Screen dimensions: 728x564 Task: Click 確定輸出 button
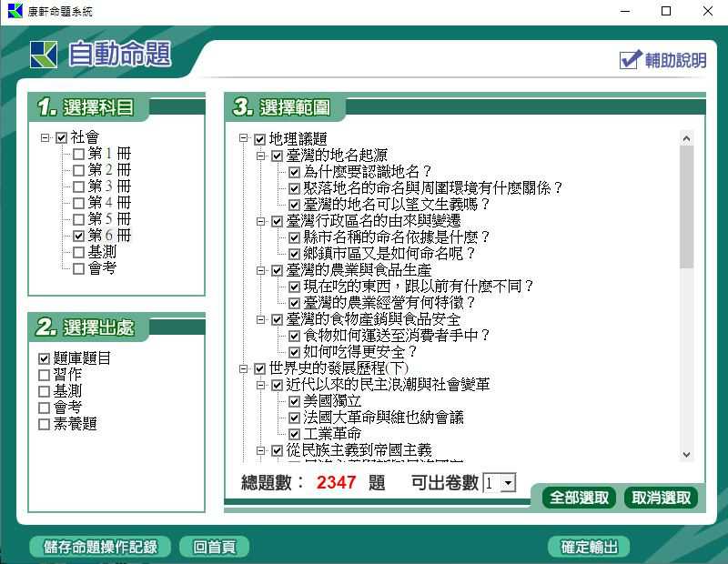(589, 547)
